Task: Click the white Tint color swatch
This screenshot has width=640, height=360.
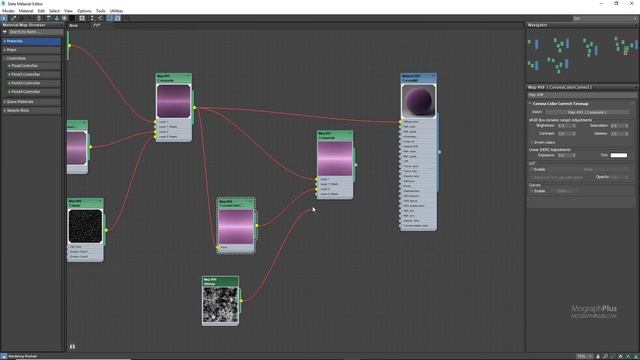Action: (x=619, y=155)
